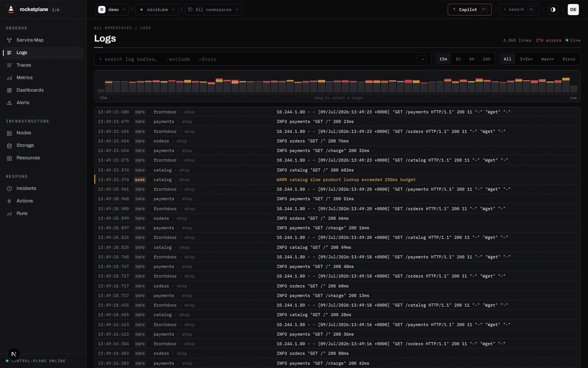Open the Incidents shield icon

(10, 189)
